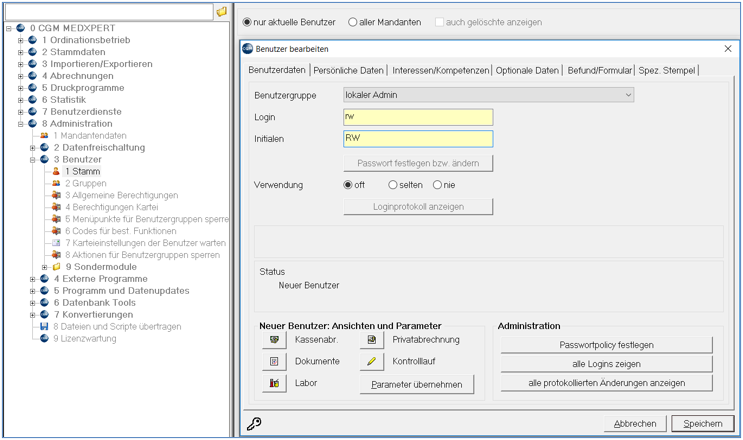Select 6 Datenbank Tools in the tree

point(94,303)
